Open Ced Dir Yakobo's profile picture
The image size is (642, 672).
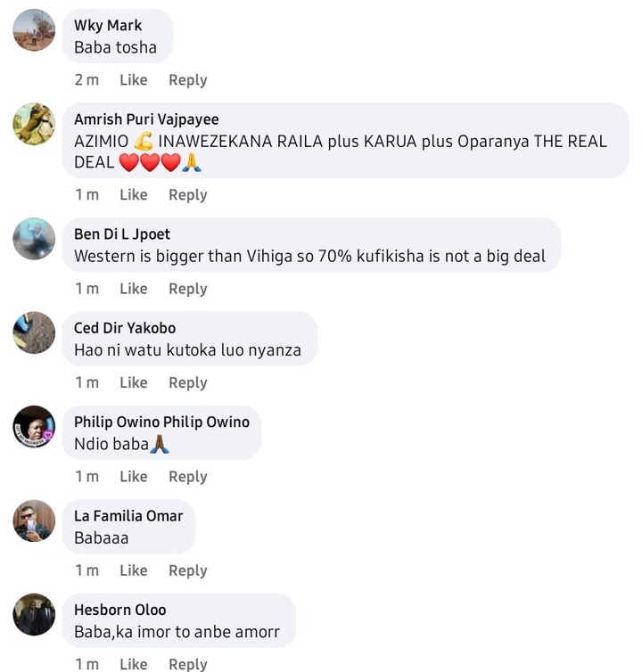[34, 332]
